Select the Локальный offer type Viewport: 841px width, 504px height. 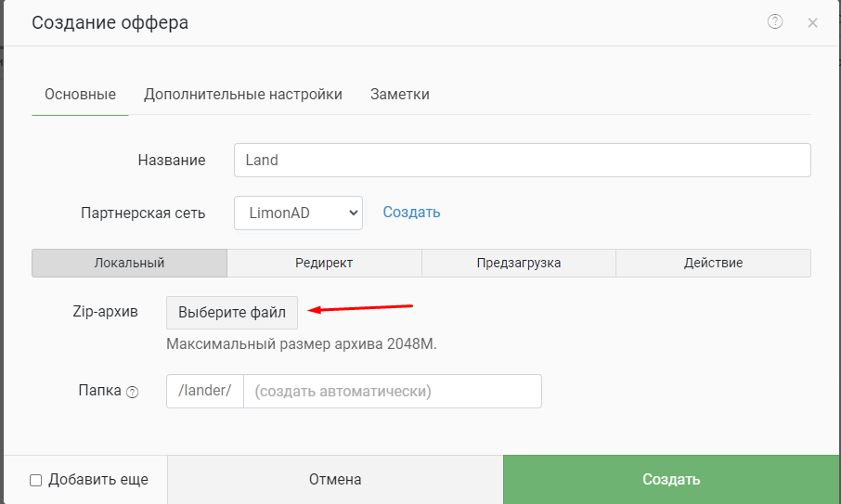pos(129,263)
